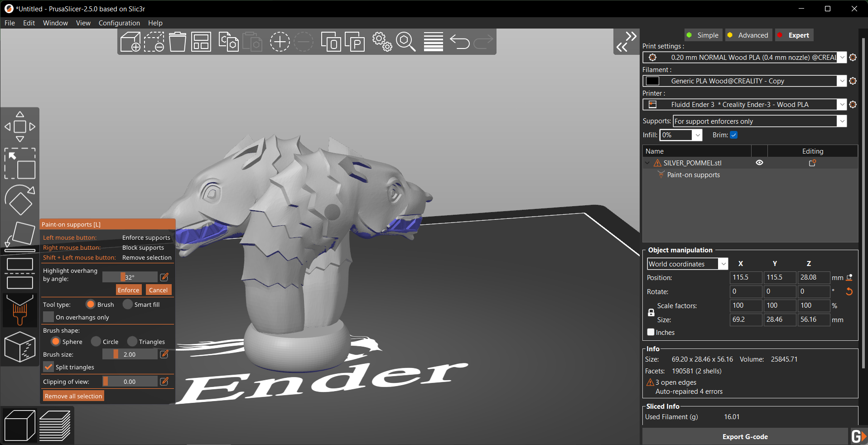Uncheck Split triangles checkbox
Screen dimensions: 868x445
pyautogui.click(x=48, y=367)
